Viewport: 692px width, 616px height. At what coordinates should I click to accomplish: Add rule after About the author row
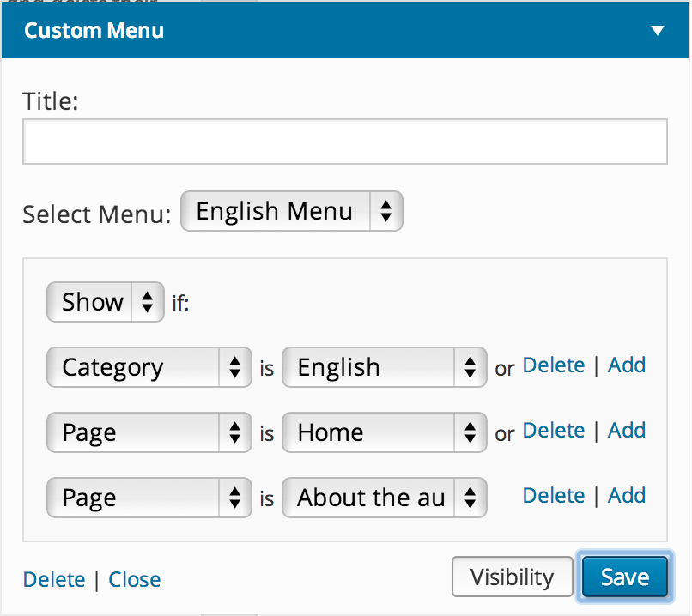coord(627,496)
